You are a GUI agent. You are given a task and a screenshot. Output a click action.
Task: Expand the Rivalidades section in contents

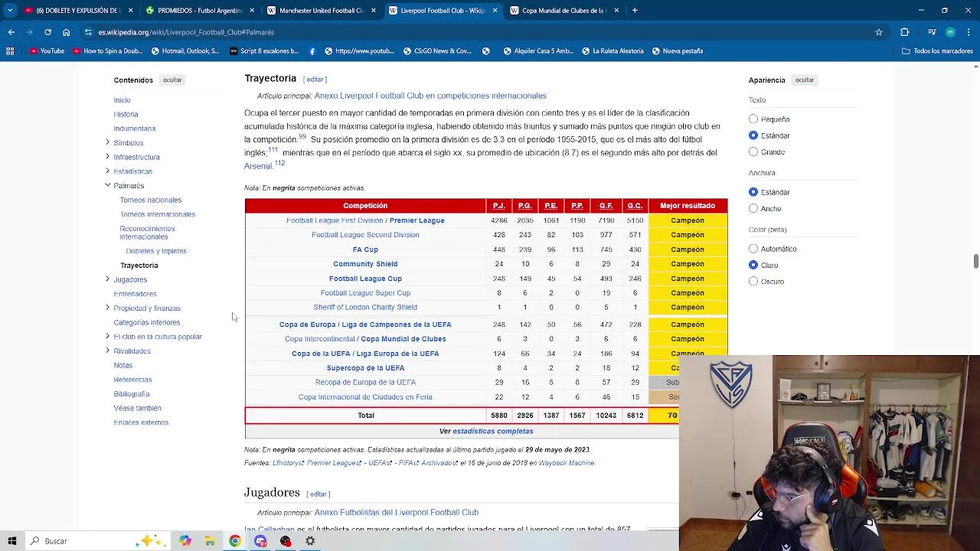click(x=107, y=350)
